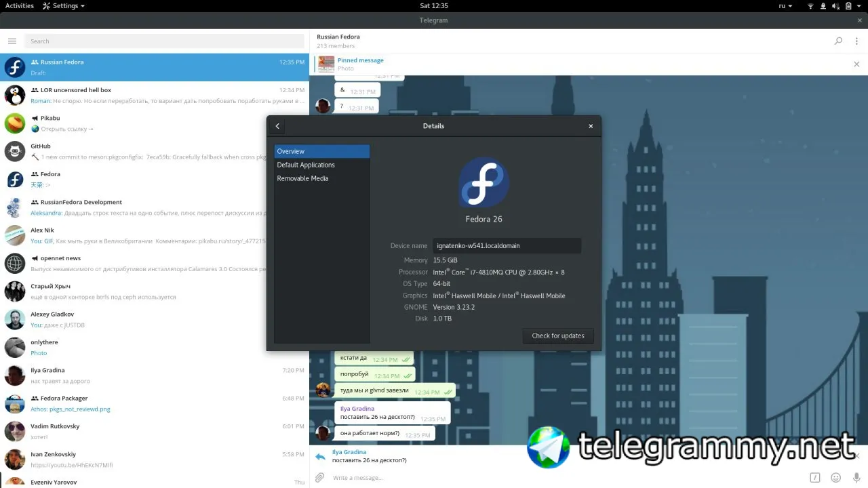
Task: Open the Fedora group avatar
Action: 15,180
